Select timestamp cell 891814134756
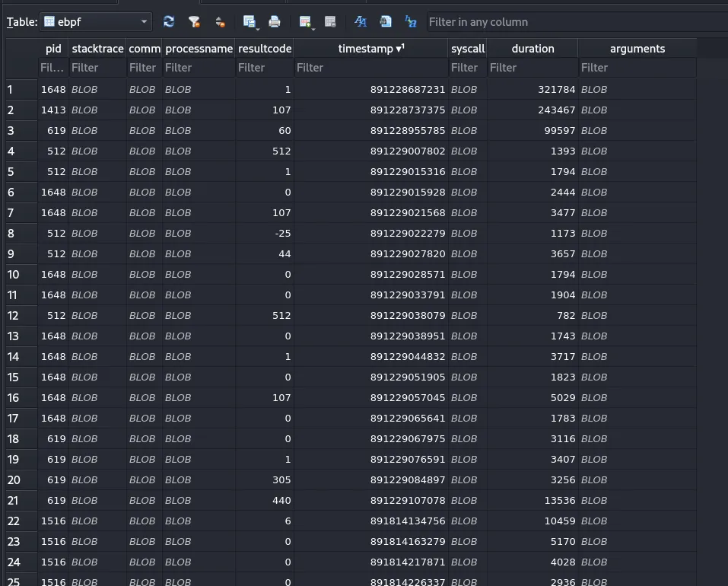728x586 pixels. (371, 521)
